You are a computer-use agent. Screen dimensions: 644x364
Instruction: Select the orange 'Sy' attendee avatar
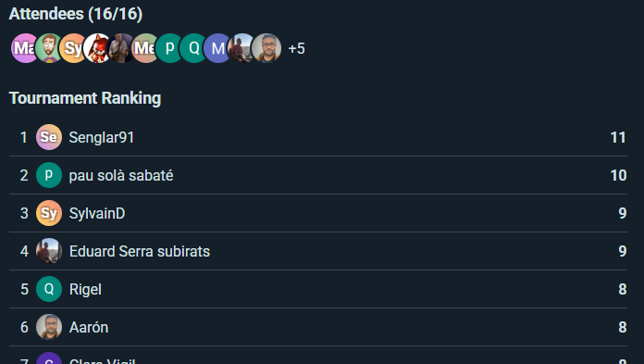73,48
